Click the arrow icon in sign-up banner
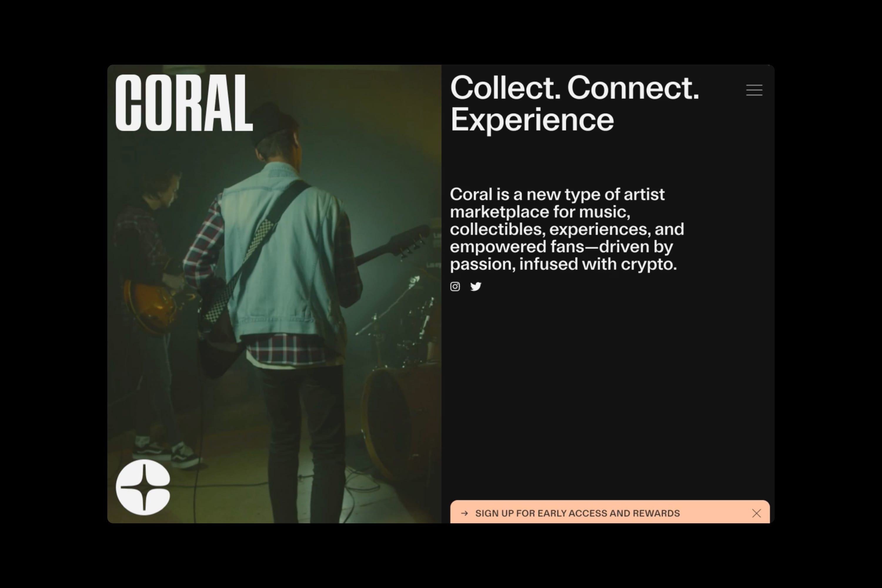Screen dimensions: 882x588 point(464,513)
